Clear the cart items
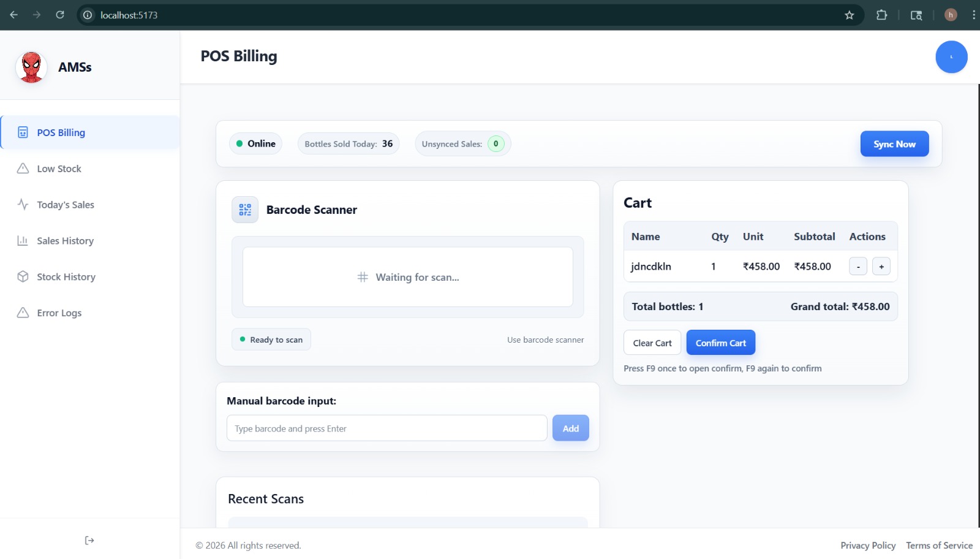The height and width of the screenshot is (559, 980). coord(652,343)
